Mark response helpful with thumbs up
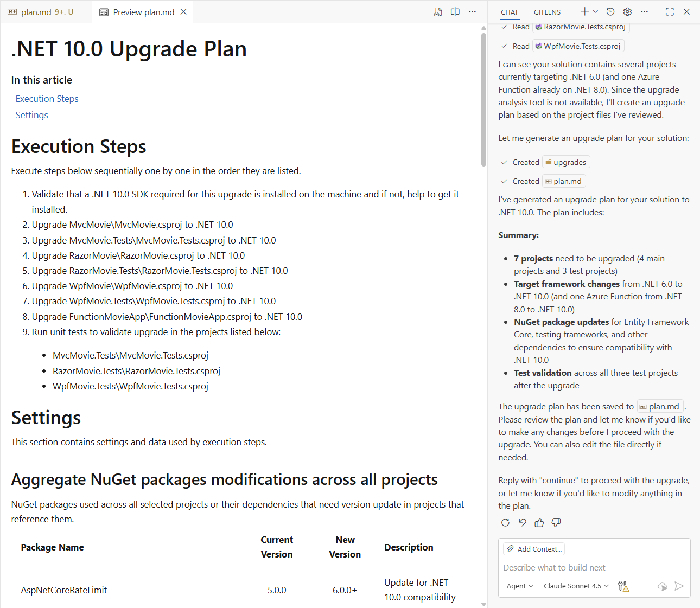Screen dimensions: 700x608 click(x=539, y=522)
